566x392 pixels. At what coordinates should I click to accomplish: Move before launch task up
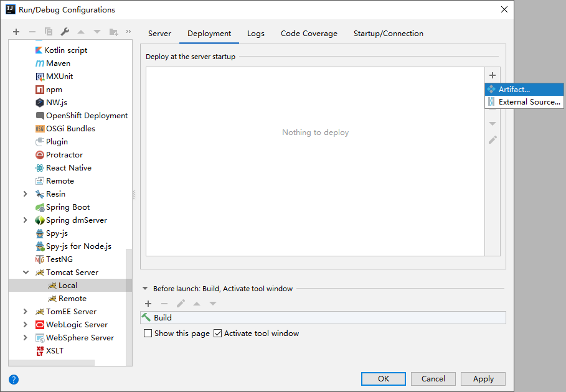coord(197,304)
